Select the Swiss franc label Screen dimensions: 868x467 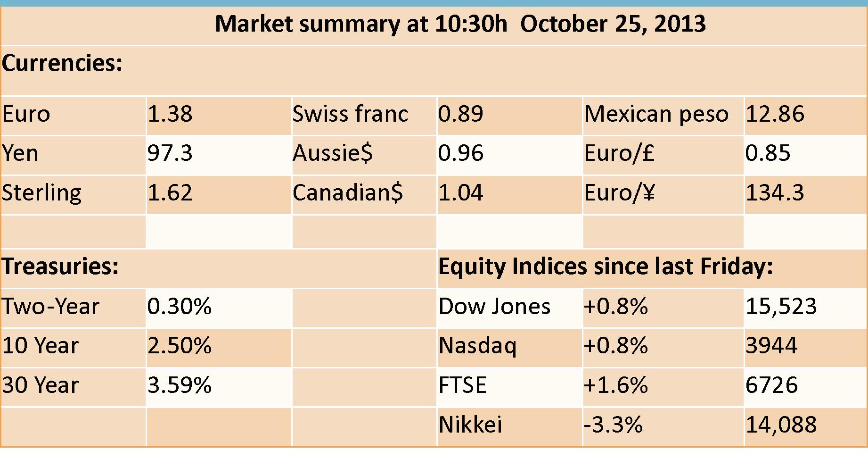pos(350,114)
